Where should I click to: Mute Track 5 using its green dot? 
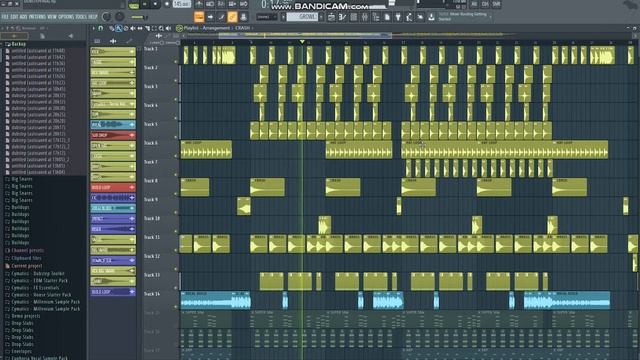(176, 137)
